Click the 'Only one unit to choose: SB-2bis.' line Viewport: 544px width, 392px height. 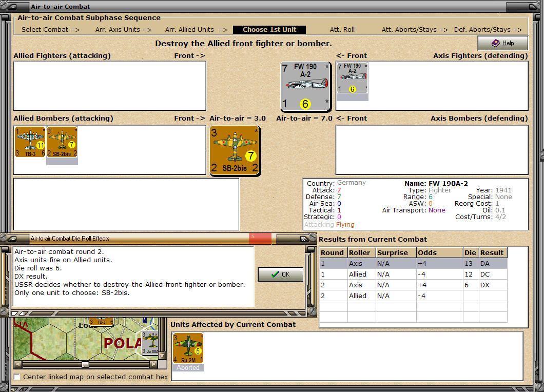point(72,293)
